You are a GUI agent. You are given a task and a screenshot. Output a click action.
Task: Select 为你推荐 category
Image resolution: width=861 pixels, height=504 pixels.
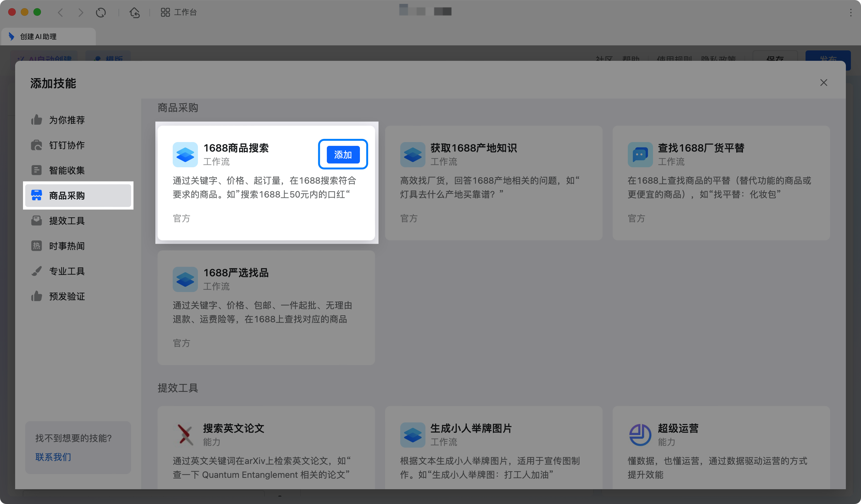(x=78, y=120)
